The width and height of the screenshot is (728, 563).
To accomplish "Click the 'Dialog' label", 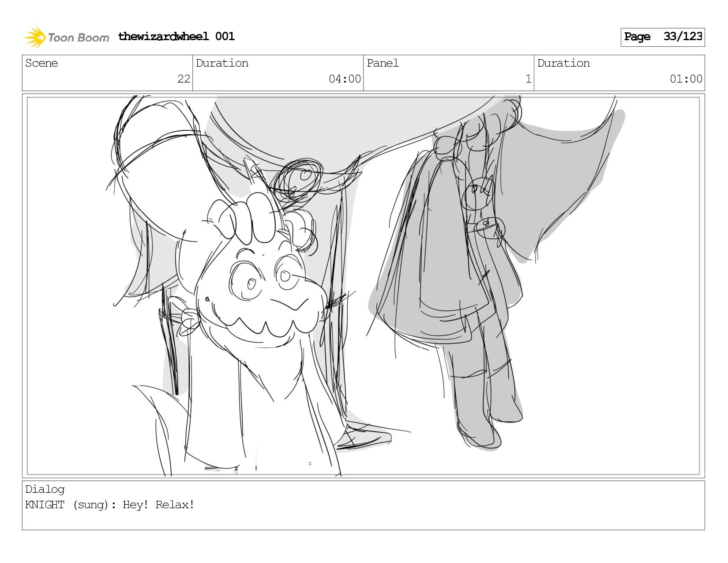I will click(x=45, y=489).
